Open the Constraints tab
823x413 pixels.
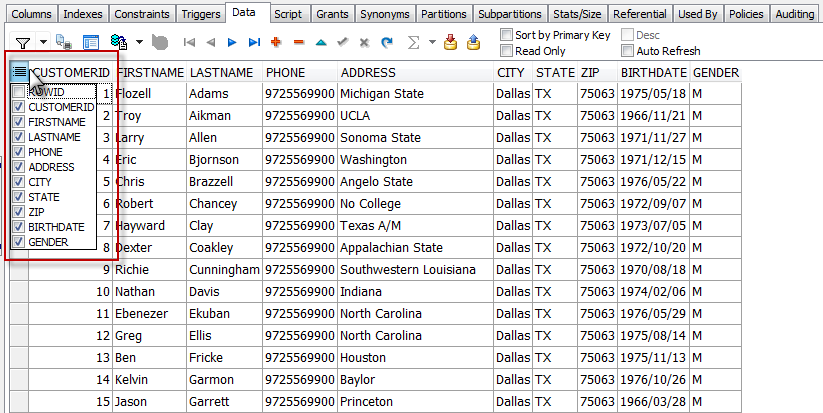click(x=141, y=14)
